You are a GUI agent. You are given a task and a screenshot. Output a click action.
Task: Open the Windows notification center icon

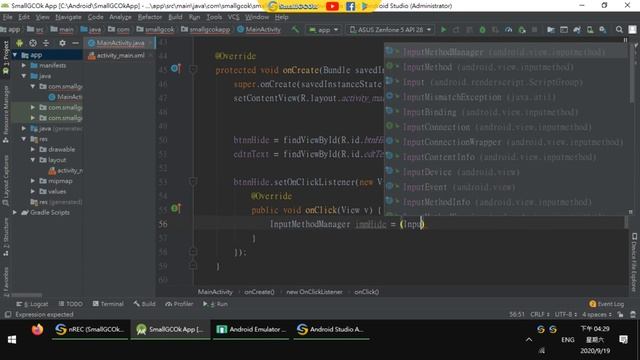coord(623,340)
